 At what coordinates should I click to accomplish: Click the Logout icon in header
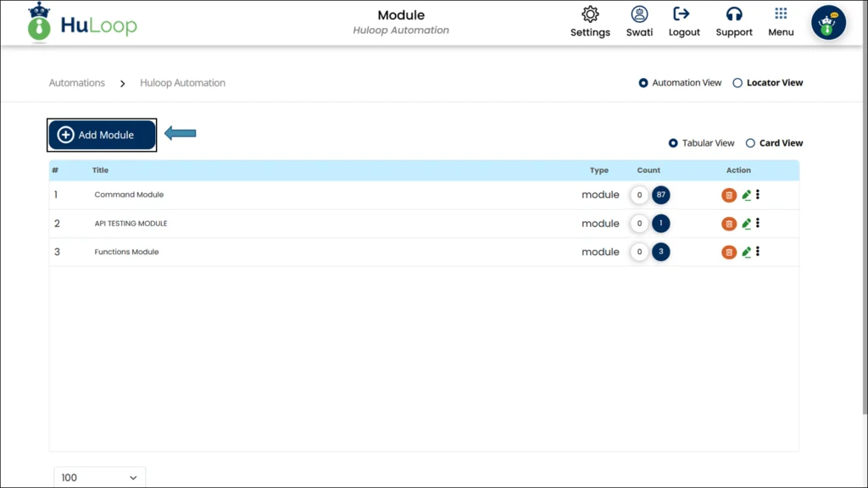click(683, 22)
